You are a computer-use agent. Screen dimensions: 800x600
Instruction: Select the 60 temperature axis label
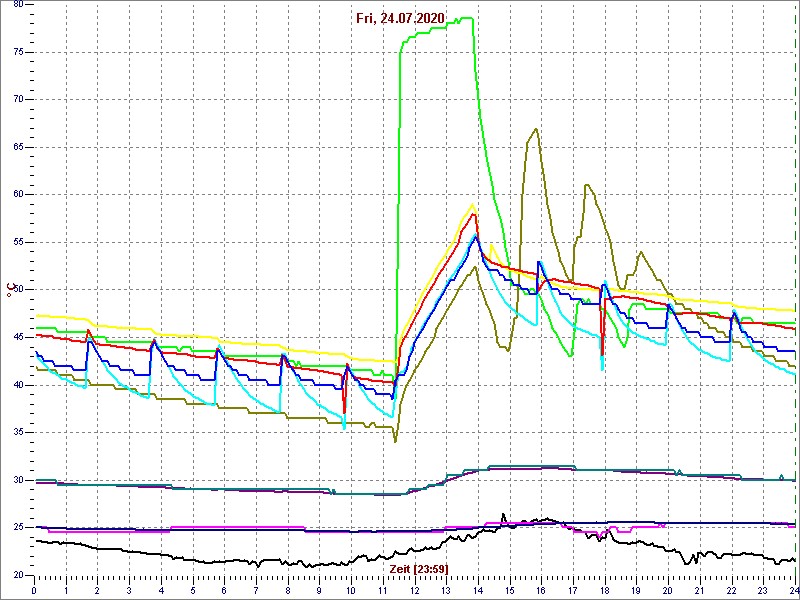click(x=19, y=194)
